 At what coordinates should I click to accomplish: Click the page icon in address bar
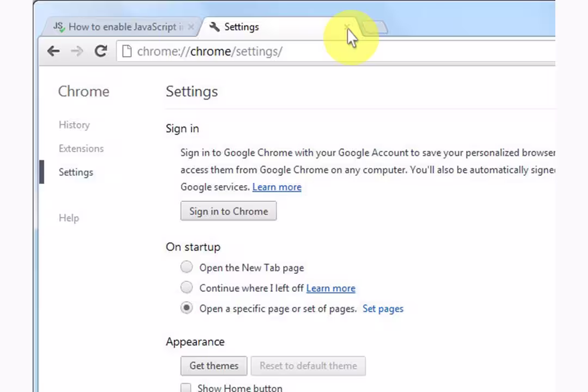coord(127,51)
